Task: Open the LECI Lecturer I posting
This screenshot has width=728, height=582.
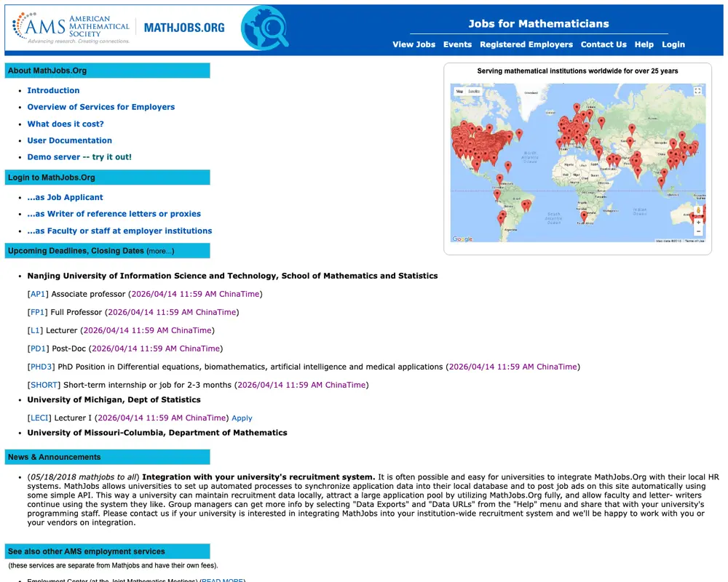Action: point(39,418)
